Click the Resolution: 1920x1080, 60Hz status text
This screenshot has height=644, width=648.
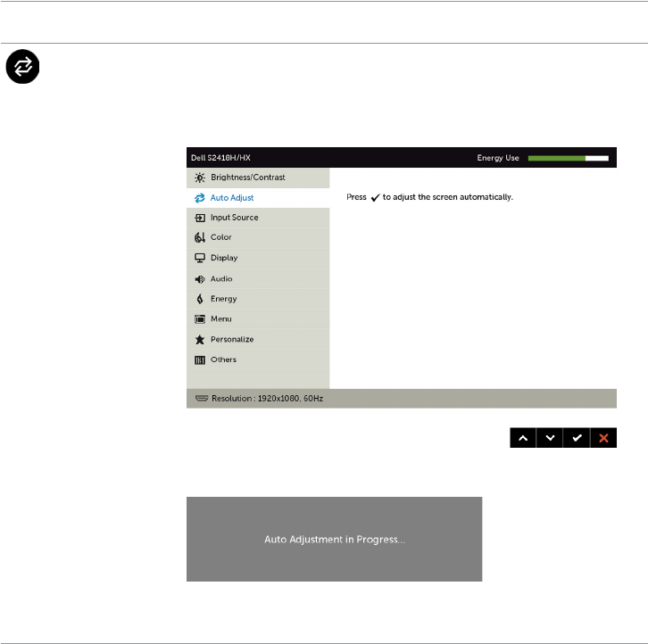tap(268, 399)
